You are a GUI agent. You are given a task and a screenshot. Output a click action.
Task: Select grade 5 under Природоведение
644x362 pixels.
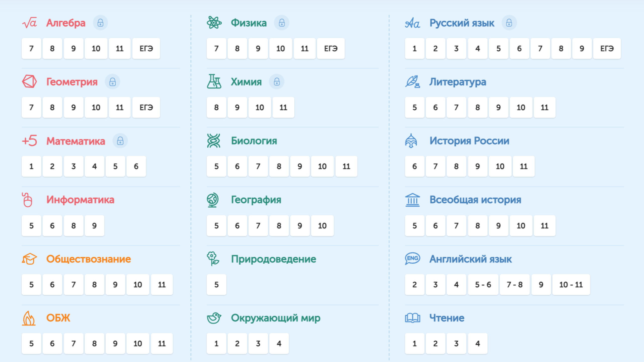pos(216,285)
